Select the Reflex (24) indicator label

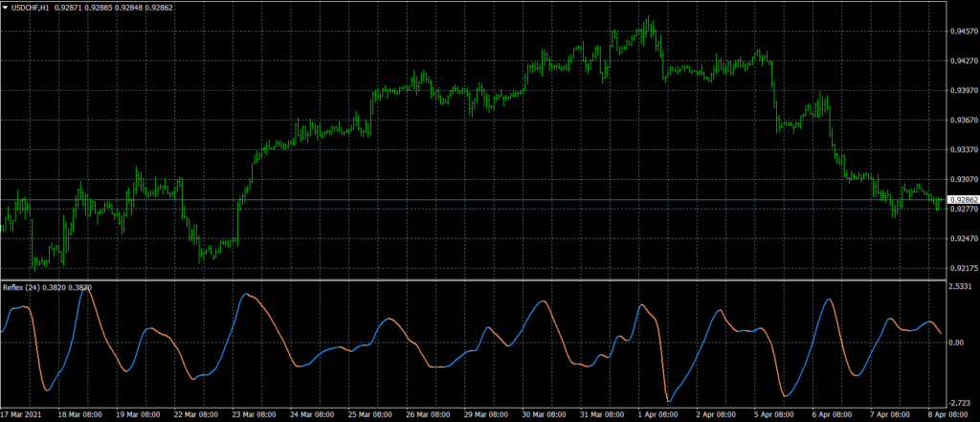coord(22,288)
